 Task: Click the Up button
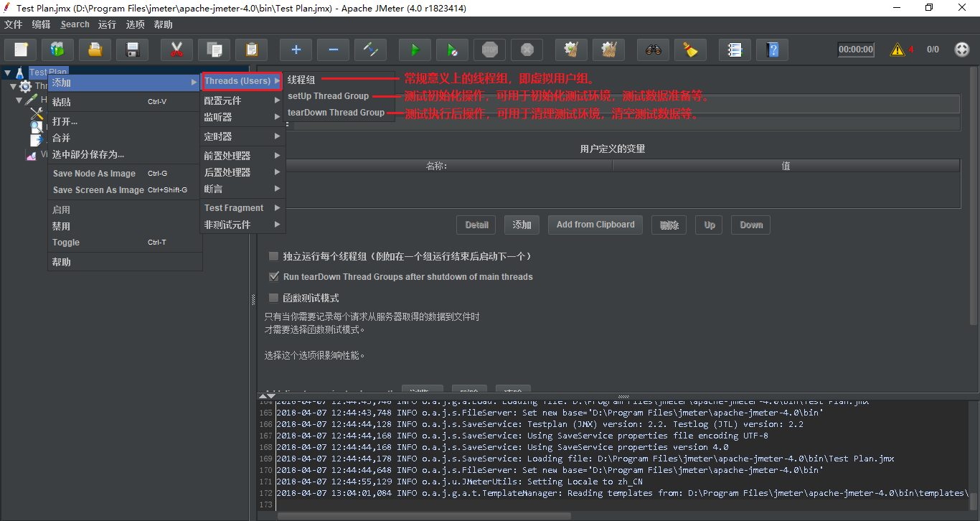click(710, 225)
